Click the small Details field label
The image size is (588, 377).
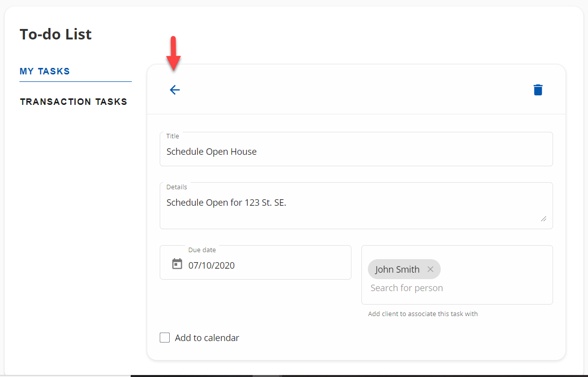177,187
